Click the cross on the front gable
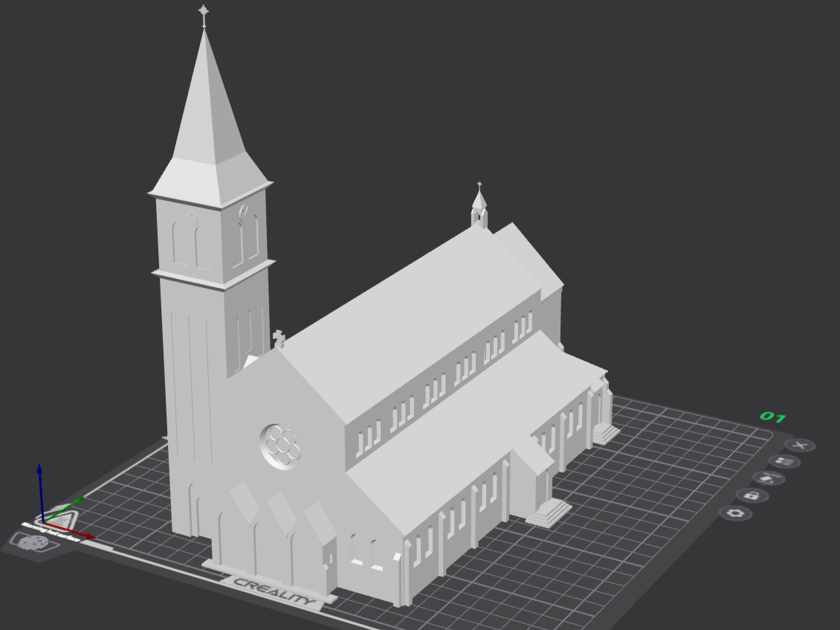Screen dimensions: 840x630 point(279,339)
